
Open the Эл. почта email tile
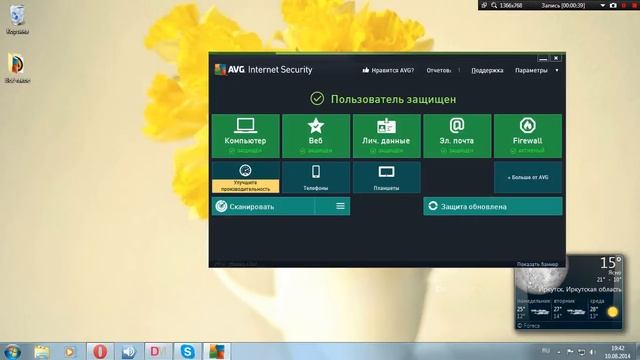tap(457, 136)
